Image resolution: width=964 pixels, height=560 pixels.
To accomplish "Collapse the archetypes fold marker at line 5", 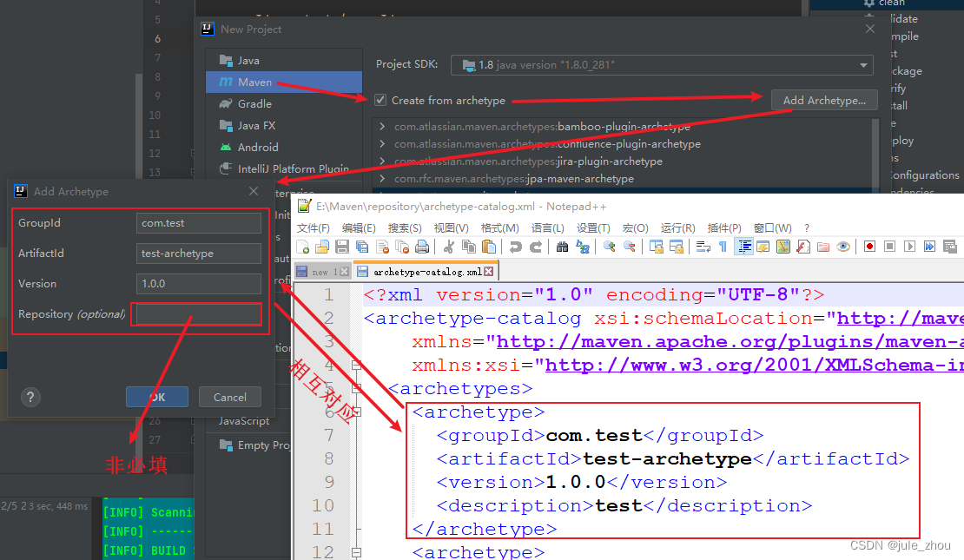I will (356, 388).
